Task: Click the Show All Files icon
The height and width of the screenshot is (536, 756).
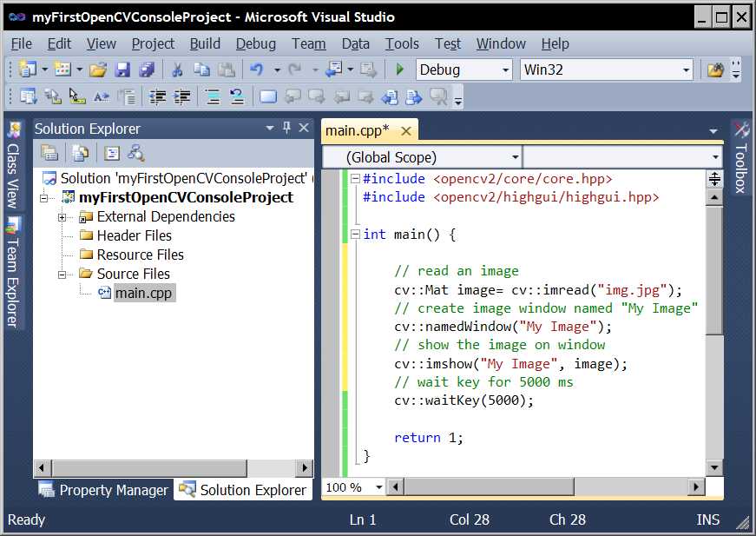Action: coord(80,154)
